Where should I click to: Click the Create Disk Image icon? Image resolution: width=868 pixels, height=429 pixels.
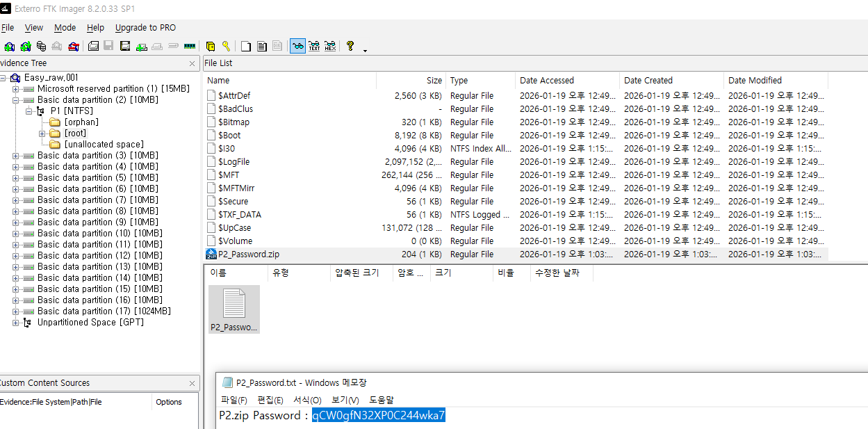coord(93,47)
